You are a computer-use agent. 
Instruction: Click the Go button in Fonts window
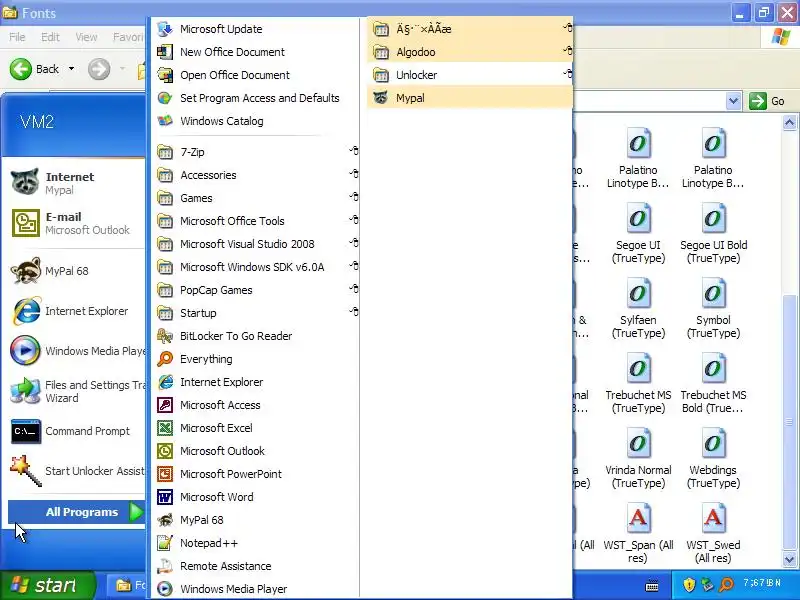coord(767,101)
